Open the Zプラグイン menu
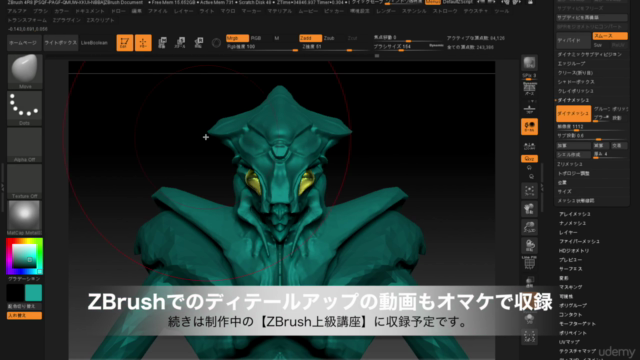 coord(67,20)
